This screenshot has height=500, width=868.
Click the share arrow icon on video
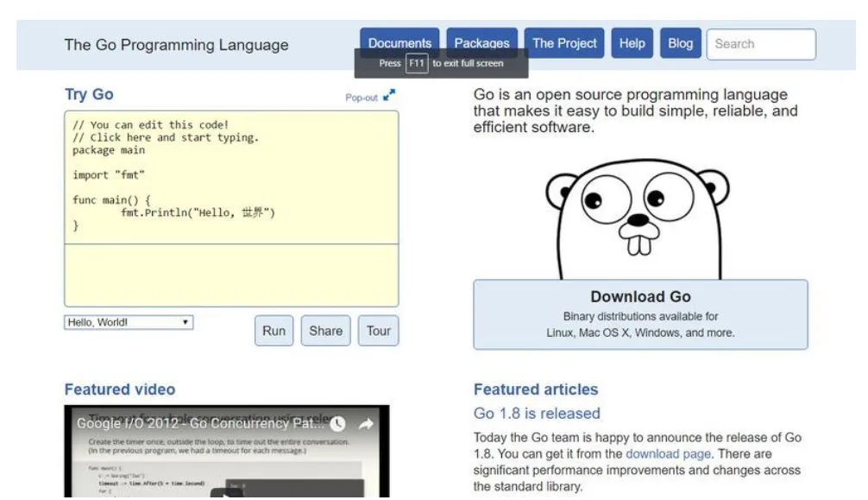coord(366,424)
